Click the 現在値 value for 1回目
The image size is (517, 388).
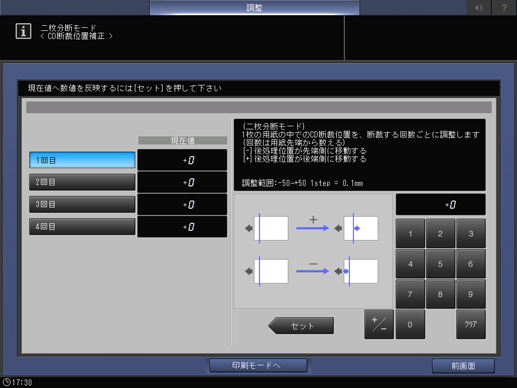182,160
